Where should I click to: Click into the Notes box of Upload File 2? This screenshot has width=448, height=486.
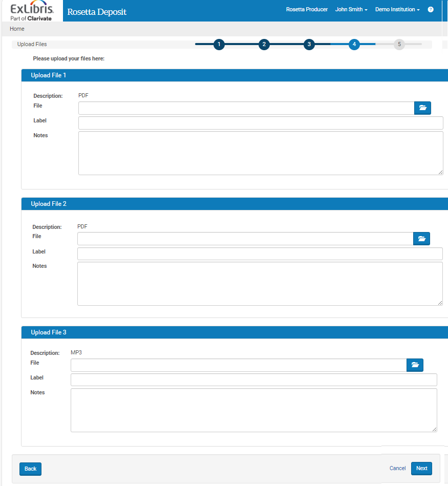(x=260, y=284)
